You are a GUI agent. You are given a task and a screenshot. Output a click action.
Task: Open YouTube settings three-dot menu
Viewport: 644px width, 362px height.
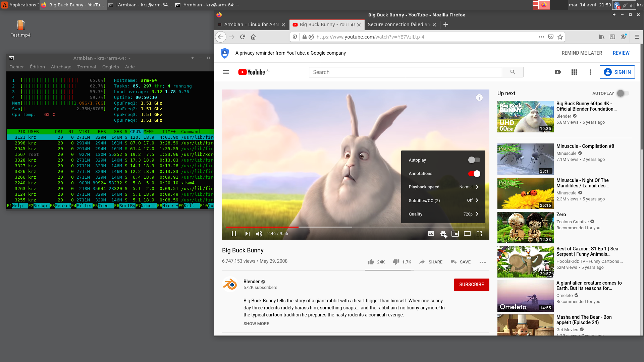point(590,72)
